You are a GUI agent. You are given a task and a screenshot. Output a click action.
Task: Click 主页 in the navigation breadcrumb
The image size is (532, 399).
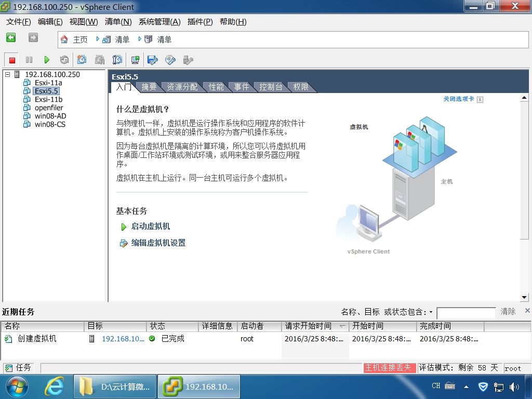coord(81,39)
